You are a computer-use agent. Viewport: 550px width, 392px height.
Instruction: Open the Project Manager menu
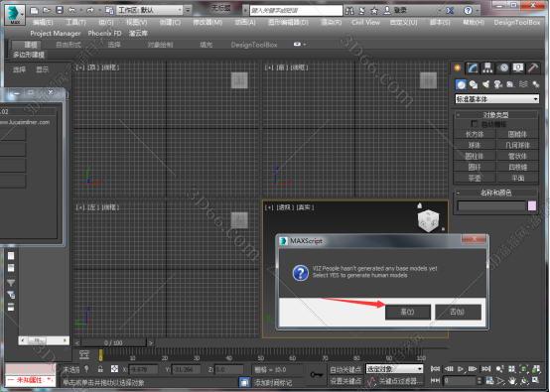(x=56, y=34)
